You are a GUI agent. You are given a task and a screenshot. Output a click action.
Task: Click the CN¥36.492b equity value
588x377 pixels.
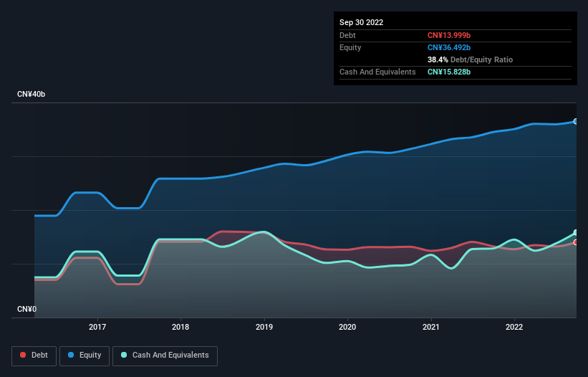coord(449,47)
